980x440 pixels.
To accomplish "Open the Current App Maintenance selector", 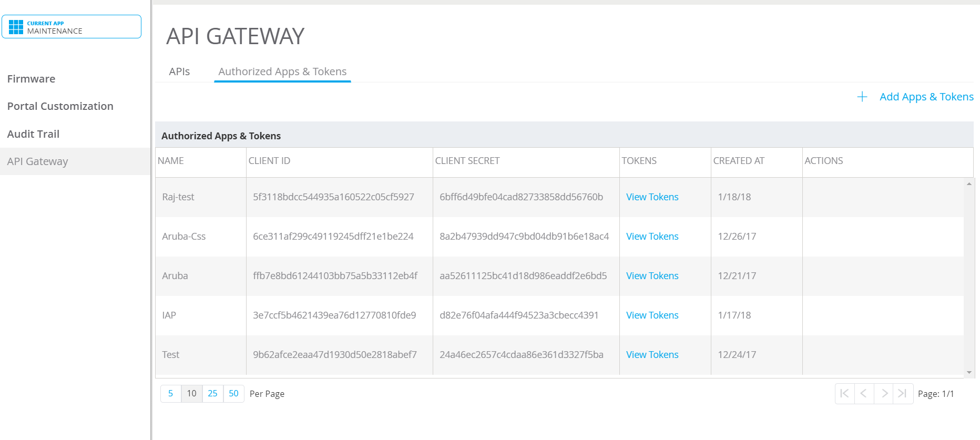I will coord(72,27).
